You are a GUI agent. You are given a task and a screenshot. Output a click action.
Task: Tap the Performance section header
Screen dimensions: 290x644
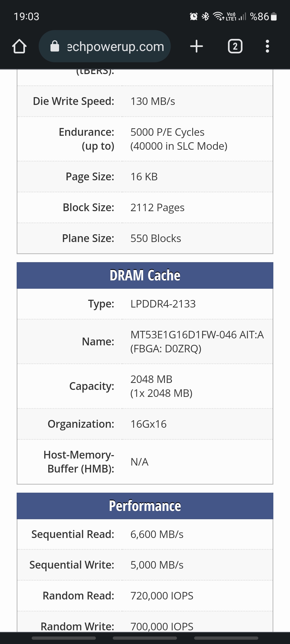pos(145,506)
